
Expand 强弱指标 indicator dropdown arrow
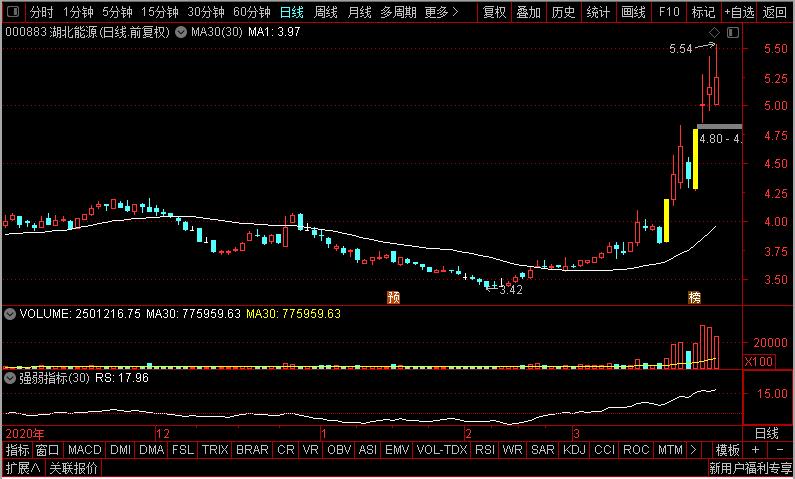pyautogui.click(x=9, y=378)
